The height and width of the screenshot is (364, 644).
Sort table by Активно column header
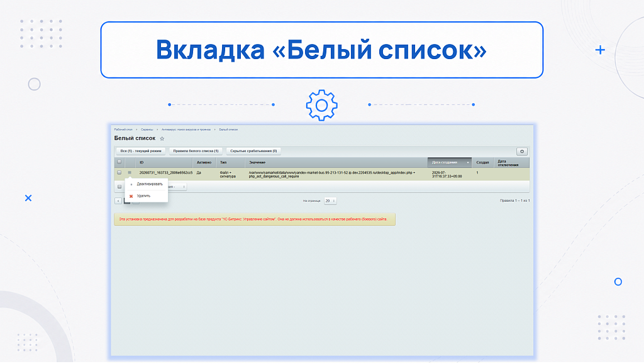coord(204,162)
